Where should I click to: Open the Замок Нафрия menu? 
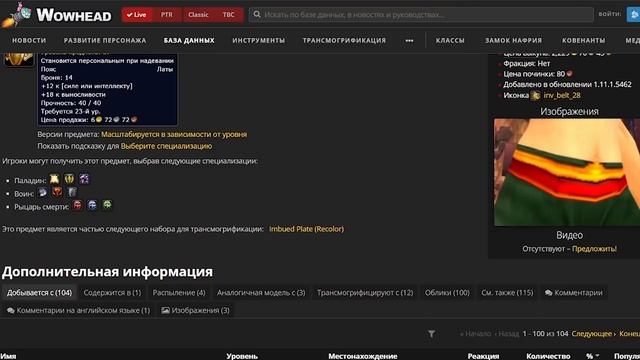[x=513, y=40]
